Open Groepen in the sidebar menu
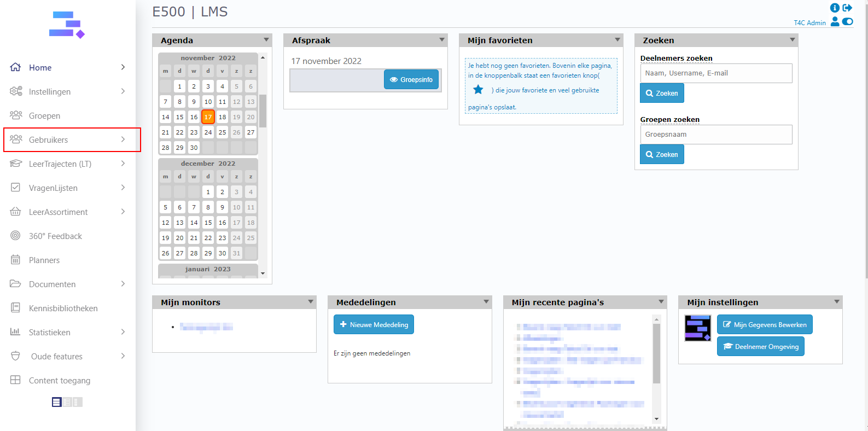 44,115
